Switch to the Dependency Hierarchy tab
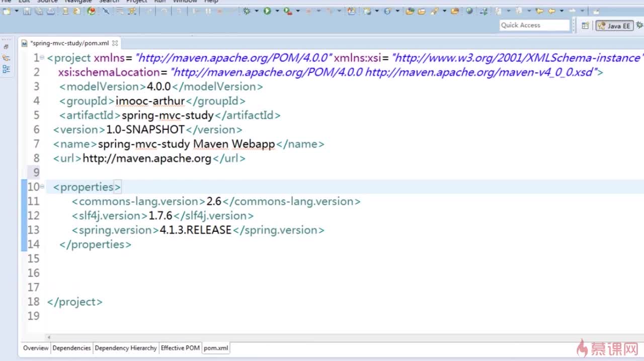This screenshot has height=361, width=644. click(126, 348)
